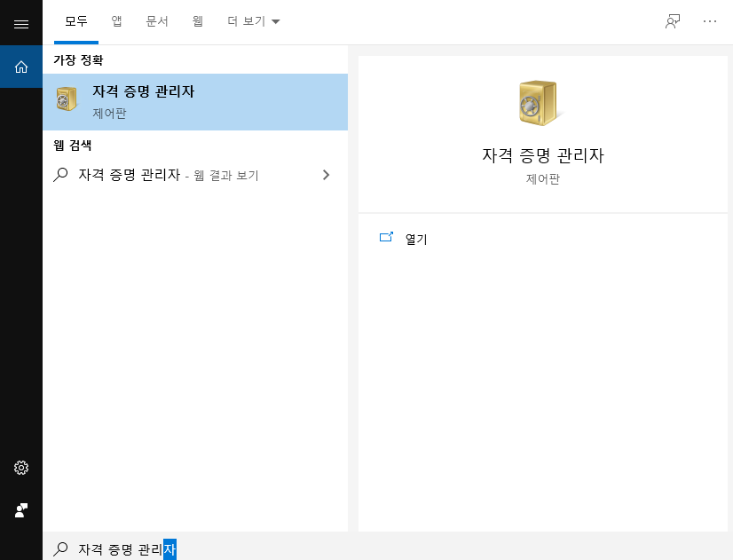The width and height of the screenshot is (733, 560).
Task: Switch to the 앱 tab
Action: click(x=116, y=21)
